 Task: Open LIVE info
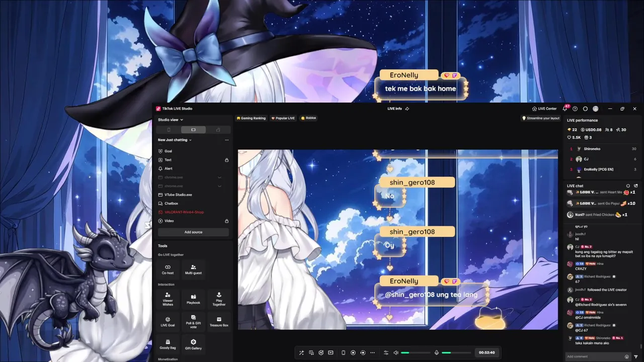[x=394, y=109]
